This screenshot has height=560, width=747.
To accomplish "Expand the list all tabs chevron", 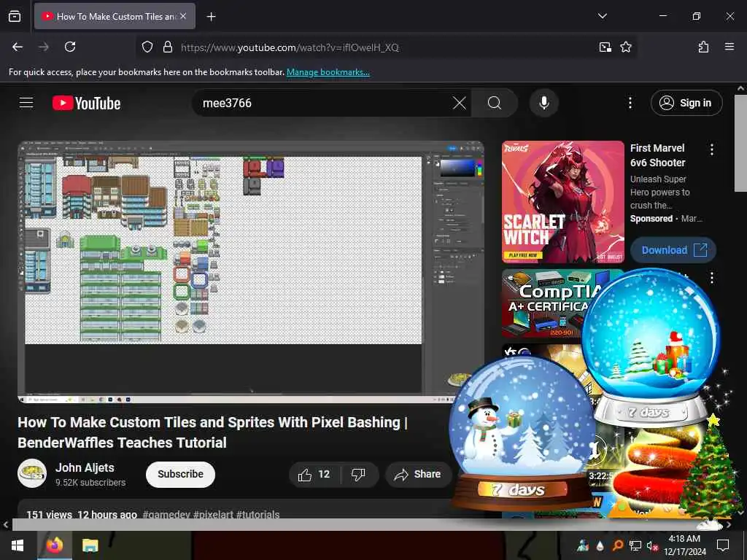I will coord(602,16).
